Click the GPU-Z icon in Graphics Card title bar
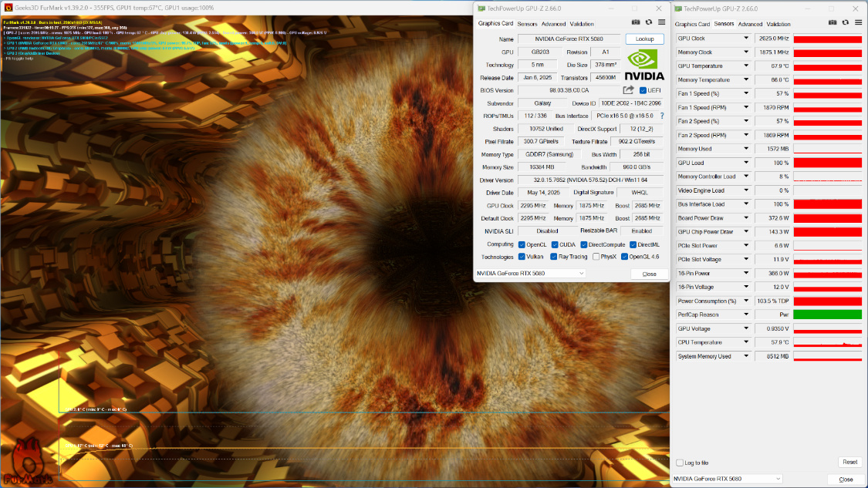Screen dimensions: 868x488 tap(481, 8)
